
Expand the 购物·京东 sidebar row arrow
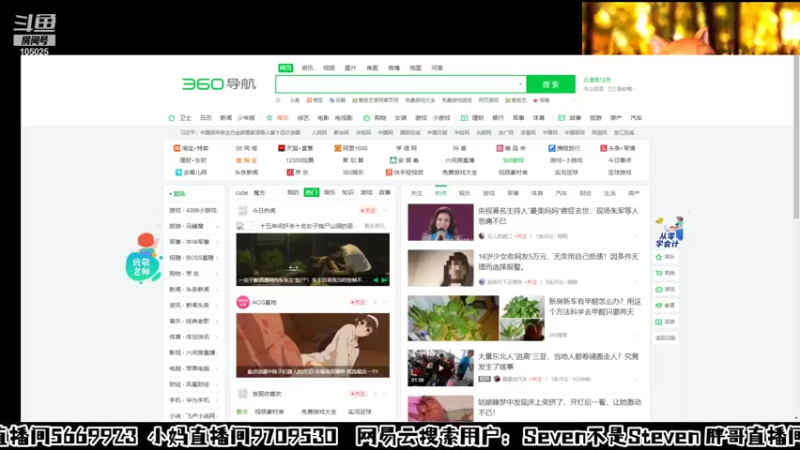pyautogui.click(x=217, y=273)
